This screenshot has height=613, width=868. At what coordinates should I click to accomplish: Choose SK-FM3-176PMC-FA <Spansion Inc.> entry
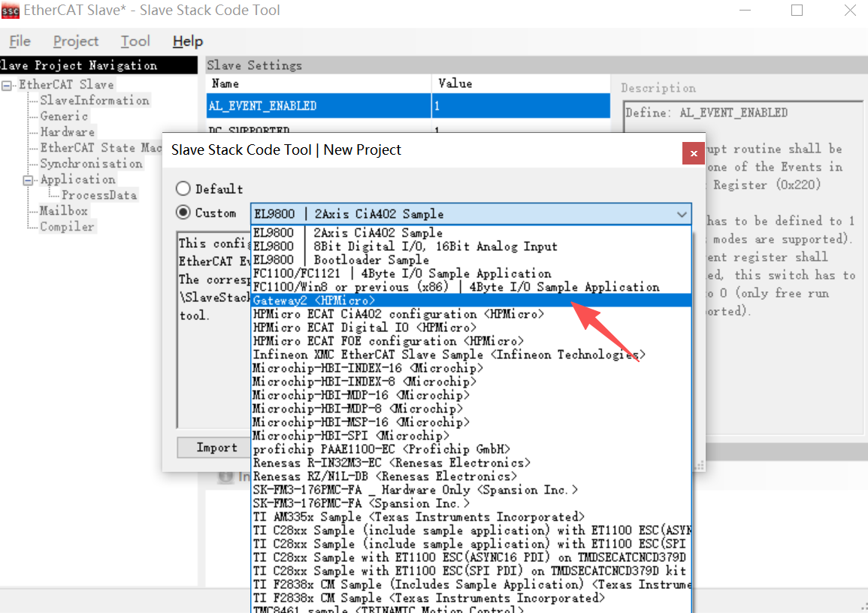[x=471, y=504]
